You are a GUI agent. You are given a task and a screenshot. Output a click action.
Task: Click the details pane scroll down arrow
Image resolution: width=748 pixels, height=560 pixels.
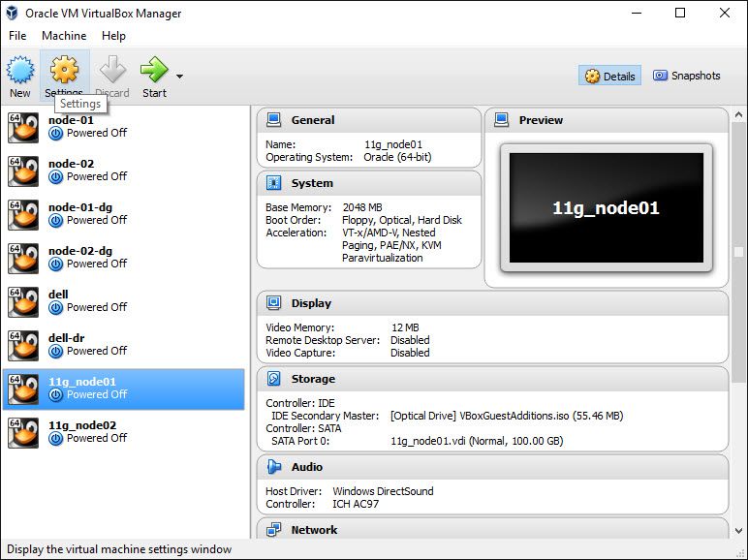coord(738,530)
